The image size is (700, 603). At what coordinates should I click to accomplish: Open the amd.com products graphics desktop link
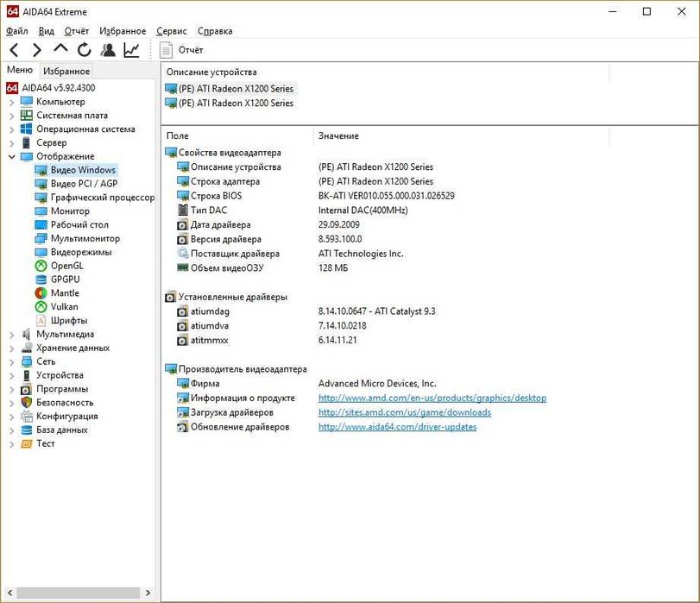[432, 399]
